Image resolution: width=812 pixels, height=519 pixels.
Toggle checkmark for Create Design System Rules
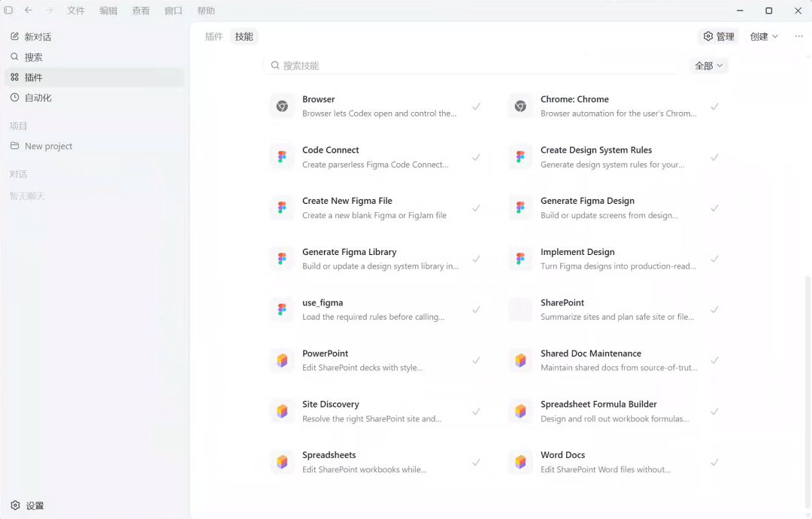coord(714,157)
